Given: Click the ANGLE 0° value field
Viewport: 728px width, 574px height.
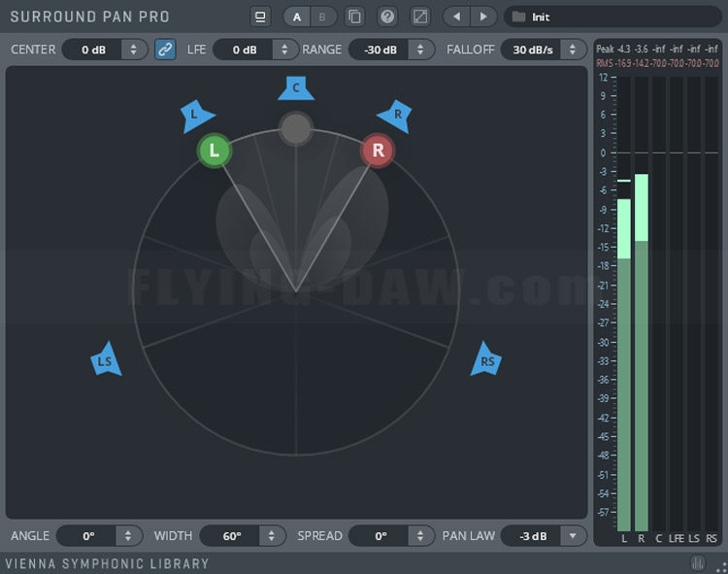Looking at the screenshot, I should point(86,536).
